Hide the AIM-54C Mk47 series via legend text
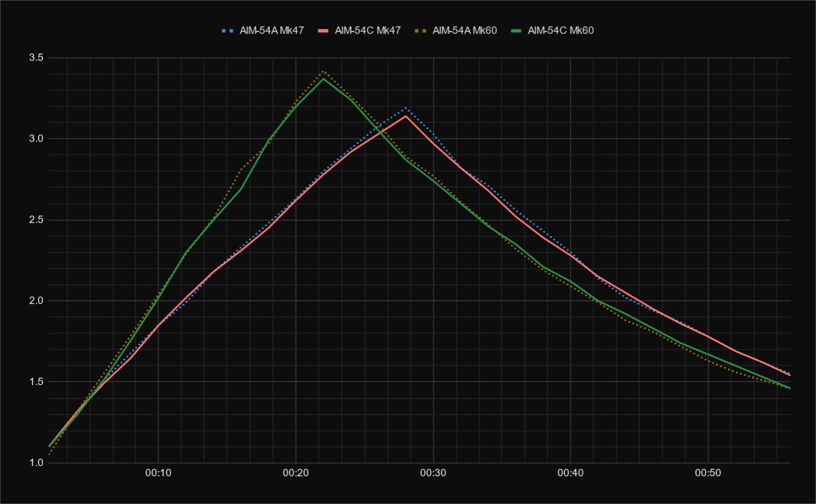Screen dimensions: 816x504 coord(368,31)
